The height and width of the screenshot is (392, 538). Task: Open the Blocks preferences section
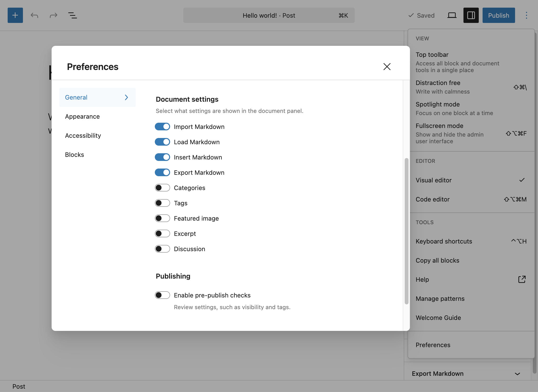[74, 154]
